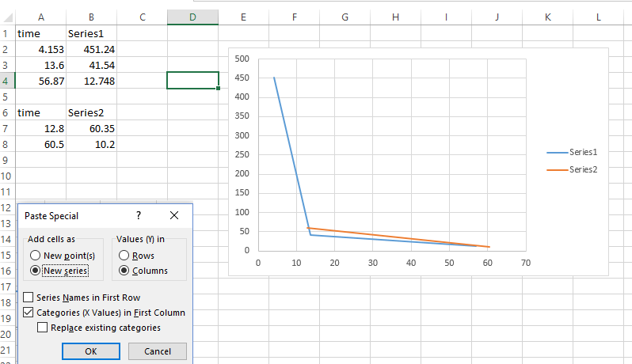Select Series2 legend entry in chart
This screenshot has height=364, width=632.
coord(572,169)
